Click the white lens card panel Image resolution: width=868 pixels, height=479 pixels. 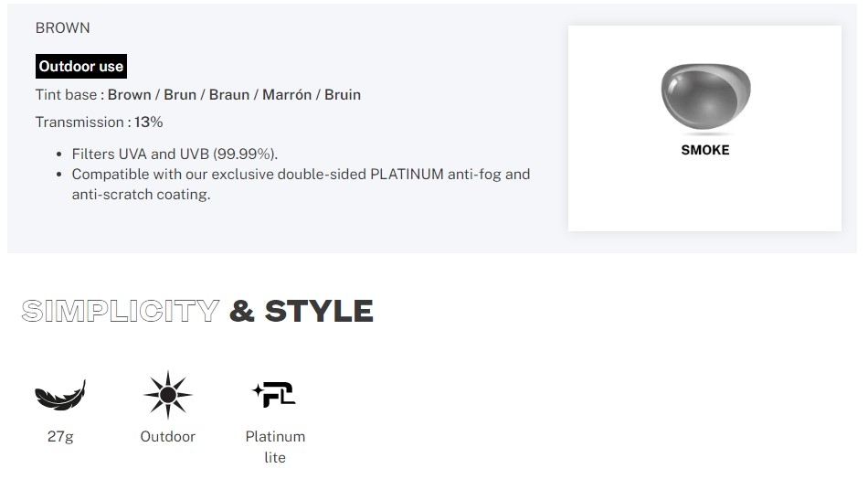tap(704, 129)
